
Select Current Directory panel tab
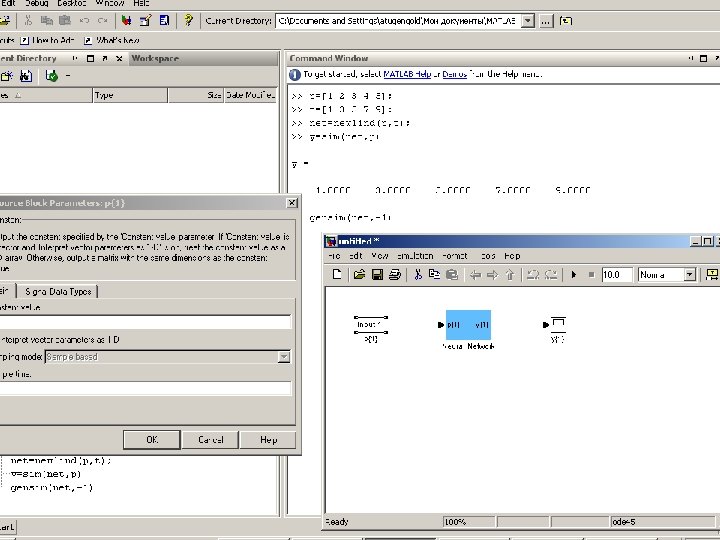click(x=28, y=58)
